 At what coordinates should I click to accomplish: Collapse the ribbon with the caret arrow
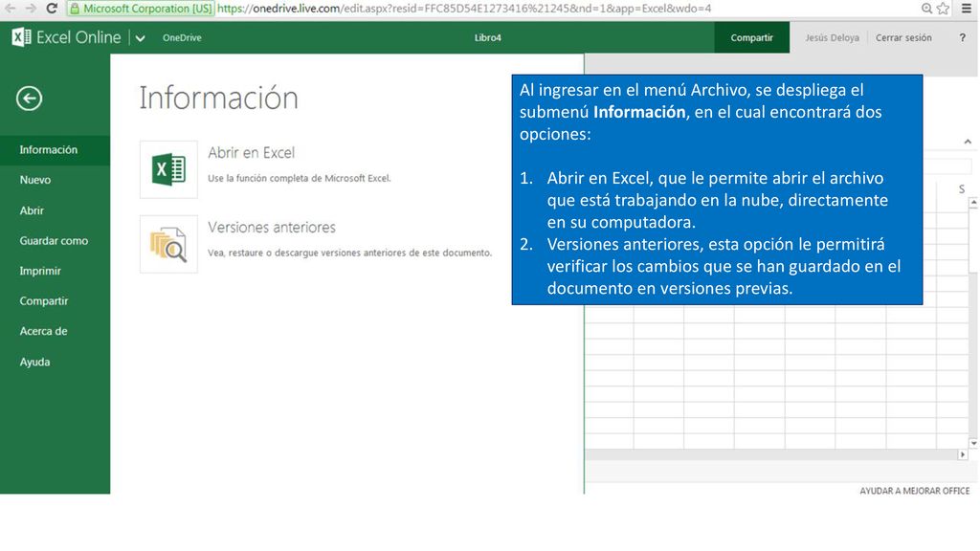pos(968,142)
